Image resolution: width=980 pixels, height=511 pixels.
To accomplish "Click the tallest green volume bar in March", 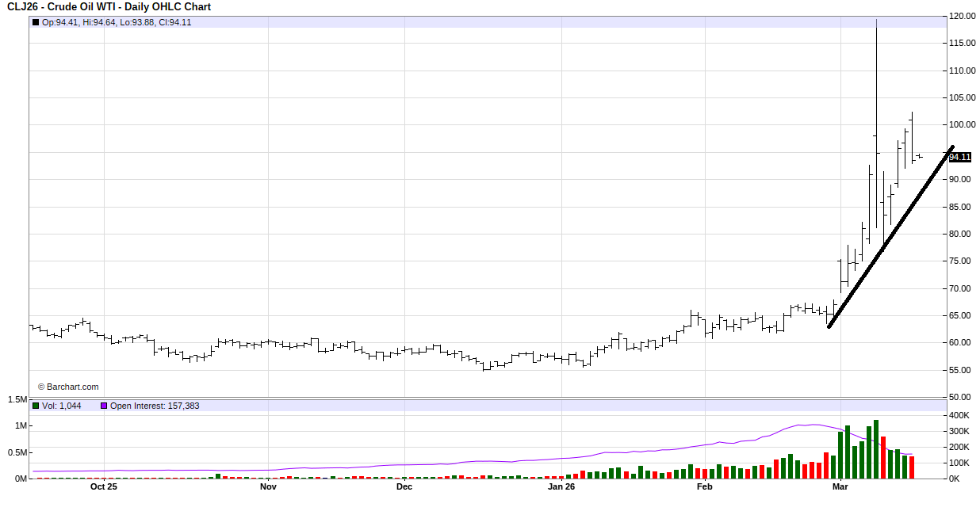I will pyautogui.click(x=876, y=449).
